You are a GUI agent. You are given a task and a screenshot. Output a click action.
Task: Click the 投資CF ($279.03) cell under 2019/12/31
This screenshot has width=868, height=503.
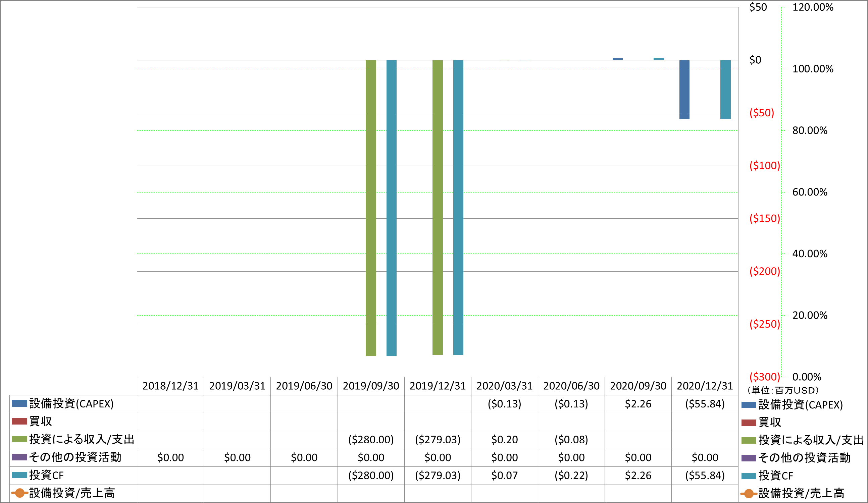(x=438, y=476)
